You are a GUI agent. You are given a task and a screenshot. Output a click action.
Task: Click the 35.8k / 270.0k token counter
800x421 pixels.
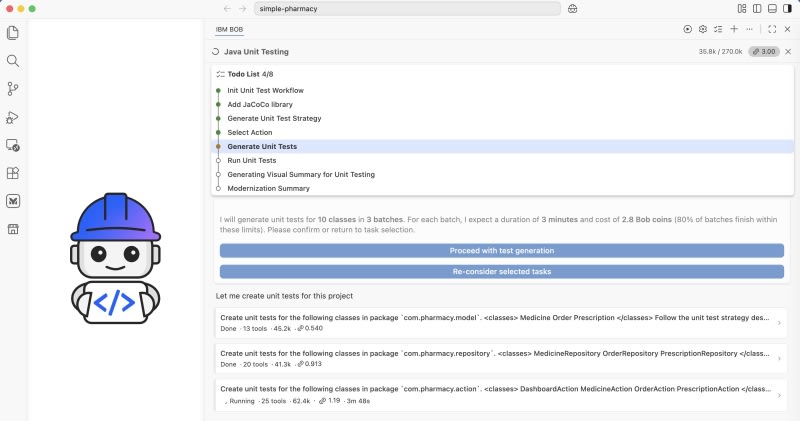(720, 52)
